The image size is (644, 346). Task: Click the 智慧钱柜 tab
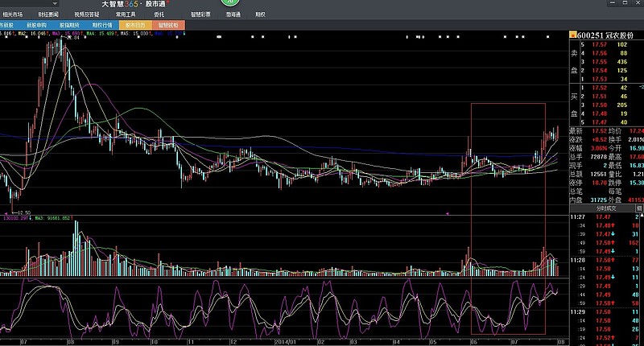169,25
